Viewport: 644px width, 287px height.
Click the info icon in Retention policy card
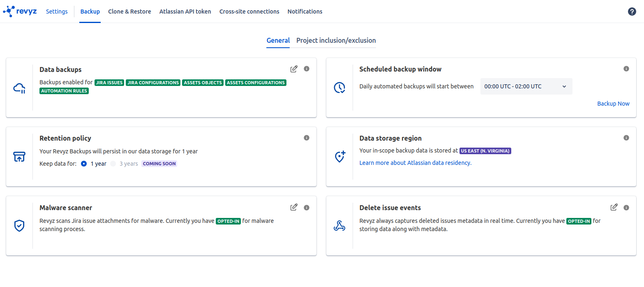coord(307,138)
